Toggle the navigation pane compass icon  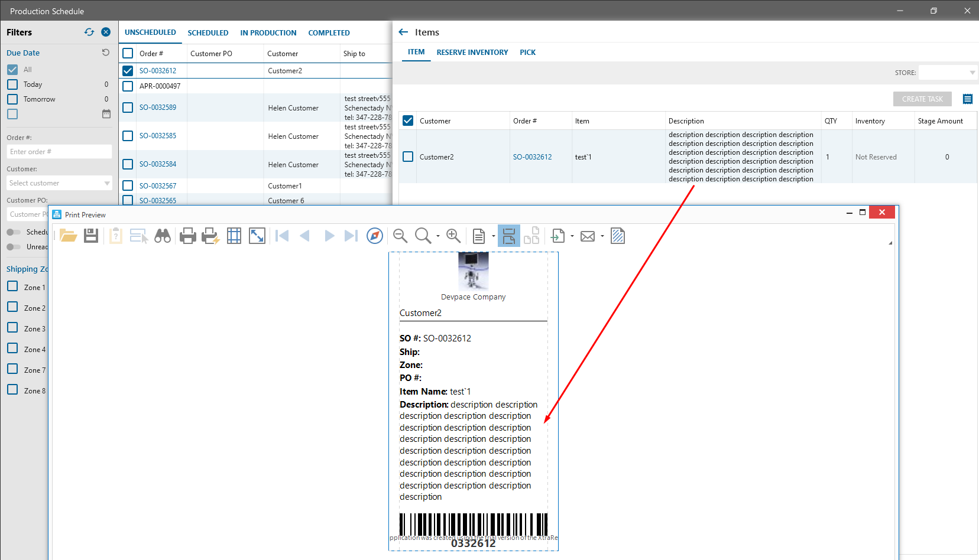375,236
